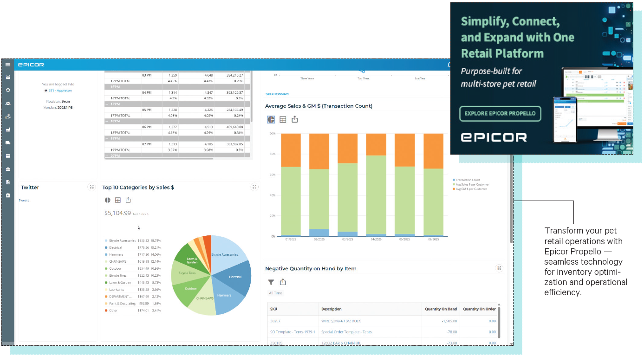Click Explore Epicor Propello button
Image resolution: width=644 pixels, height=357 pixels.
click(x=500, y=113)
